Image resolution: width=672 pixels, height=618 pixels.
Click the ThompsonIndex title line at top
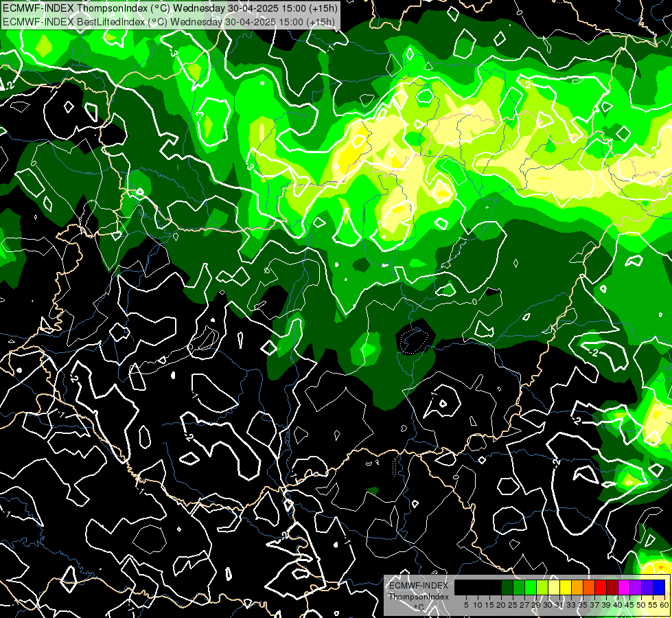point(170,8)
